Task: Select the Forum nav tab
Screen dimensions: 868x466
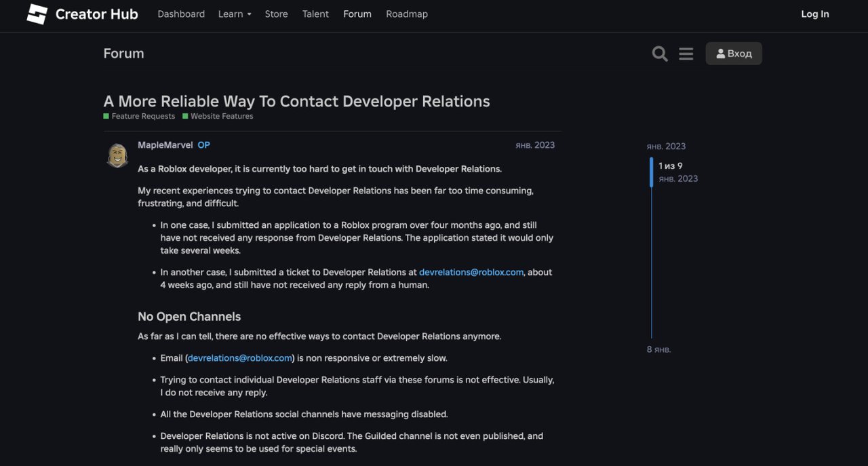Action: [x=357, y=14]
